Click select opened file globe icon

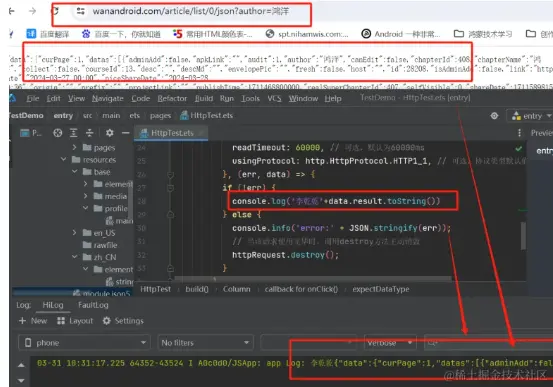tap(57, 133)
